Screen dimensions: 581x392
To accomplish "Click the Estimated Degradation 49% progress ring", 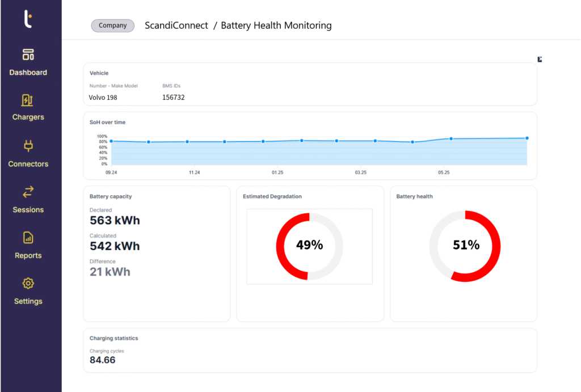I will pos(309,246).
